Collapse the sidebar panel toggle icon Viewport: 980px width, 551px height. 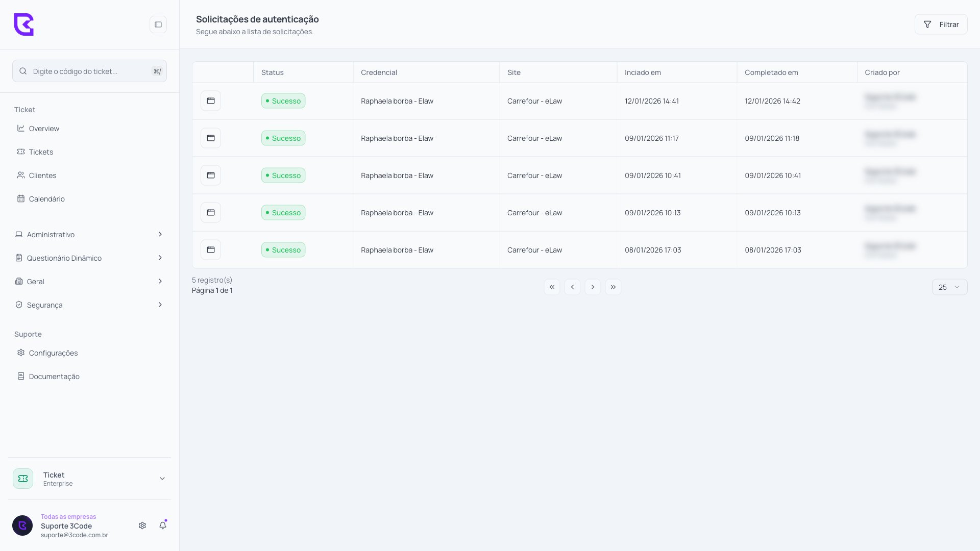(158, 24)
